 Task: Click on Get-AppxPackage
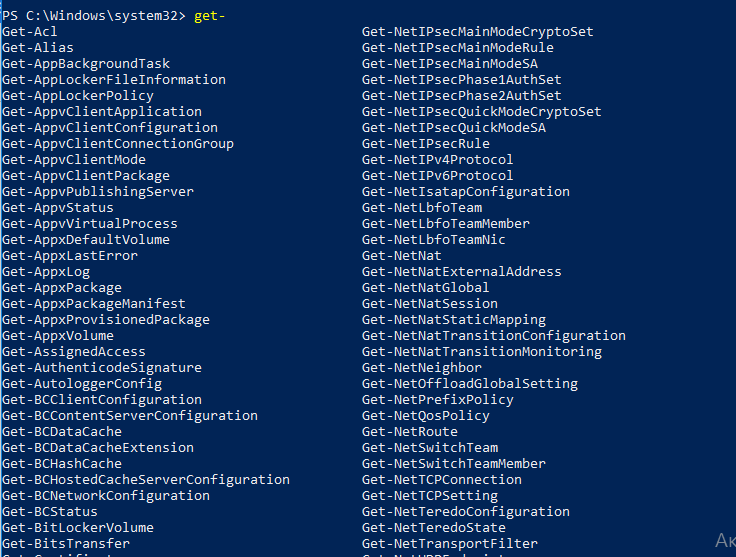tap(61, 288)
